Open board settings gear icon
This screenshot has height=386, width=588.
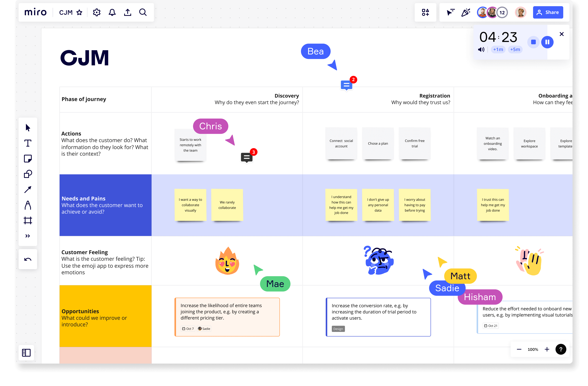point(97,12)
